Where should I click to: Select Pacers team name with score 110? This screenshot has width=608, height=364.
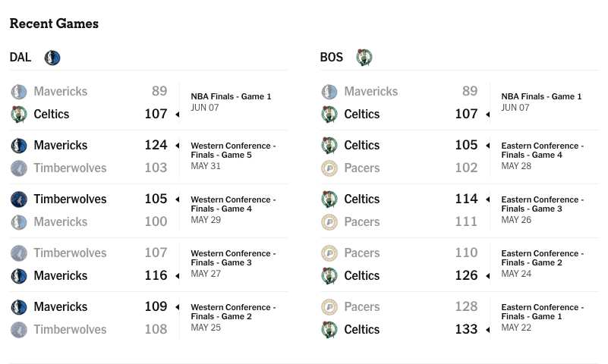click(x=362, y=253)
